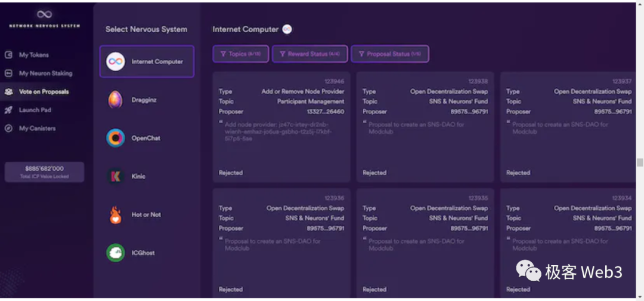The image size is (644, 301).
Task: Click 'SNS & Neurons' Fund' in proposal 123935
Action: tap(459, 218)
